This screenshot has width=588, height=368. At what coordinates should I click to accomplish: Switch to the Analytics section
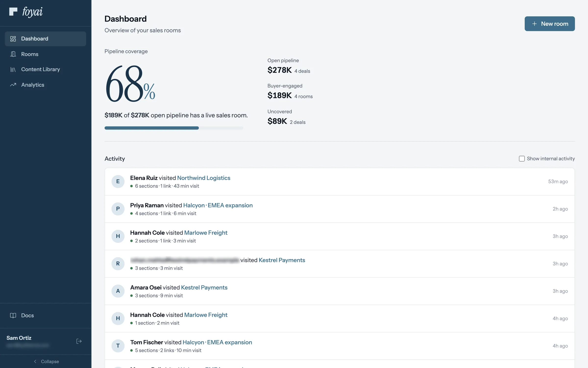click(x=46, y=85)
